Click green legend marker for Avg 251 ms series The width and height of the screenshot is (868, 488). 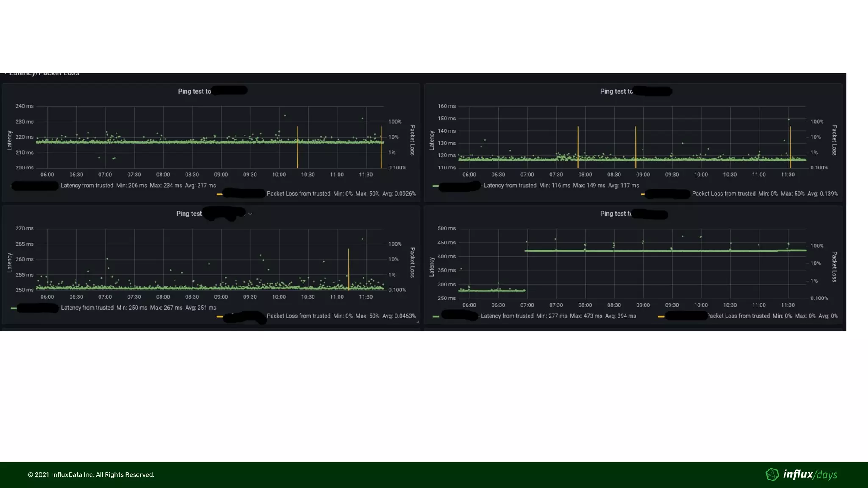(13, 308)
